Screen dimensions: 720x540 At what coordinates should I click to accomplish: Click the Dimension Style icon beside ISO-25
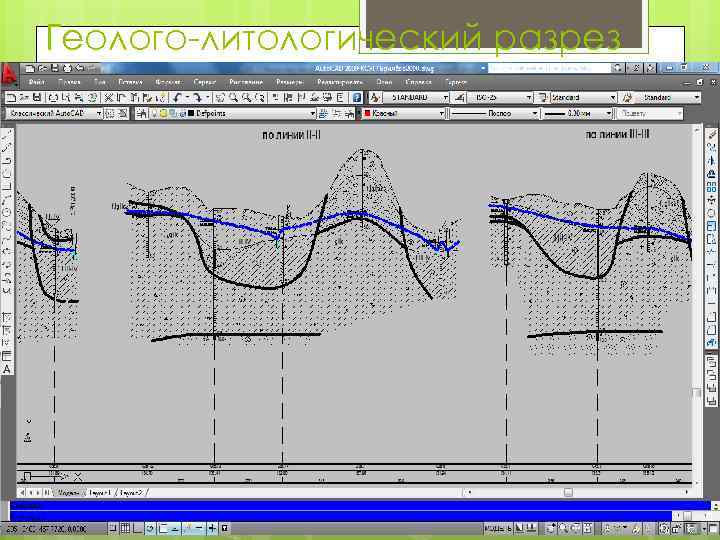(459, 97)
